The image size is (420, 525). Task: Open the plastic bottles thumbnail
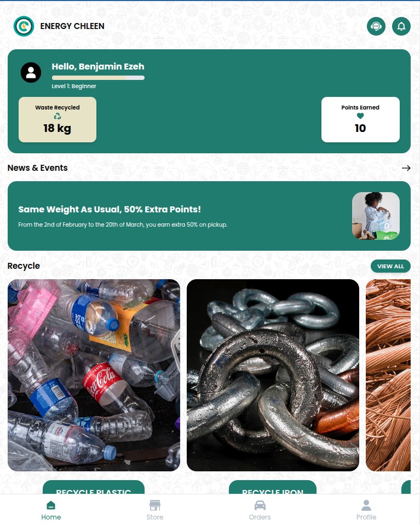click(x=94, y=375)
